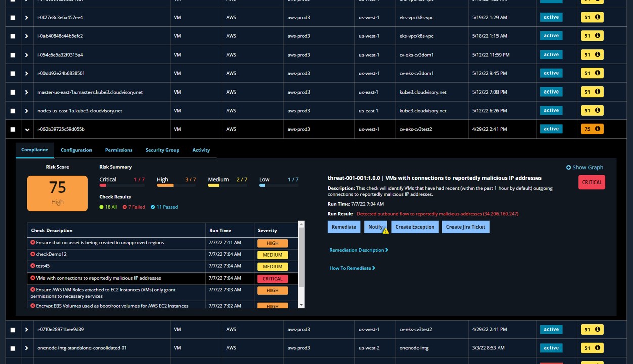Click the Show Graph arrow icon
The image size is (633, 364).
[x=568, y=167]
